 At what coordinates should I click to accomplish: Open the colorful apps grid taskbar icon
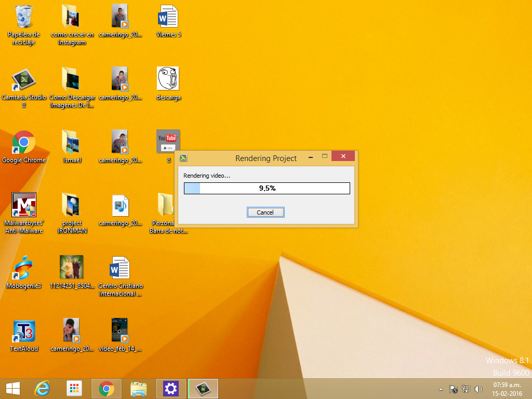coord(74,389)
